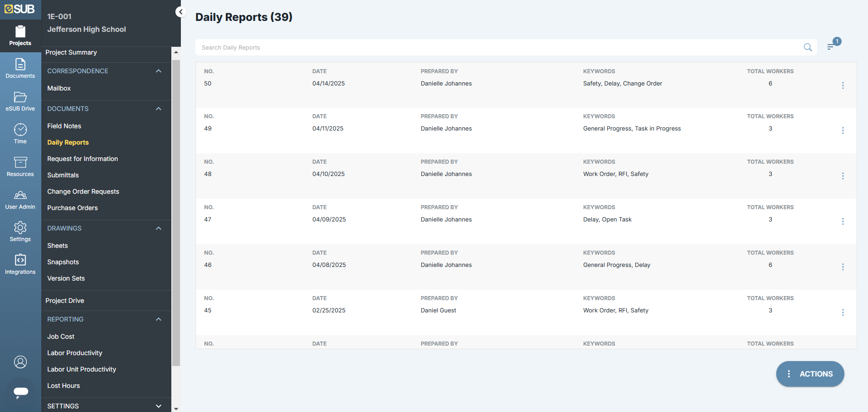The height and width of the screenshot is (412, 868).
Task: Select Field Notes in the menu
Action: [64, 126]
